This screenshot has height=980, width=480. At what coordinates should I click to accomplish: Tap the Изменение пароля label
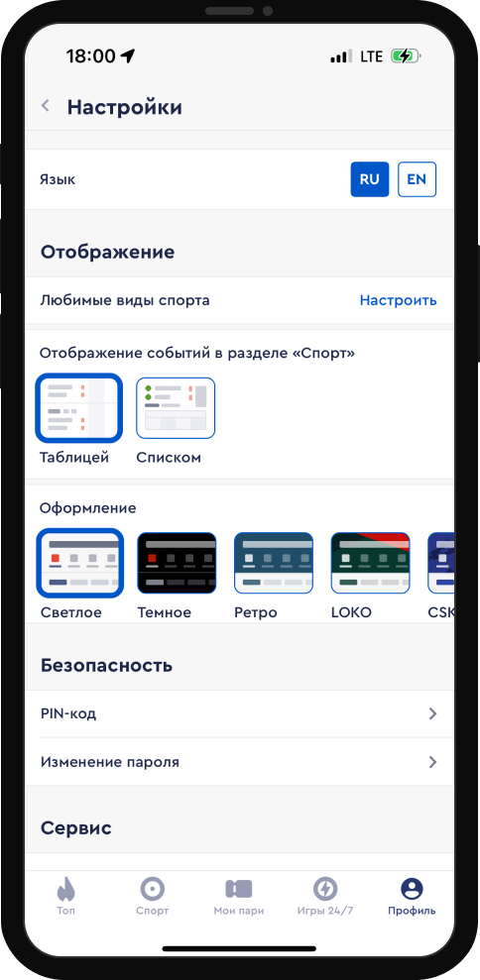coord(109,762)
